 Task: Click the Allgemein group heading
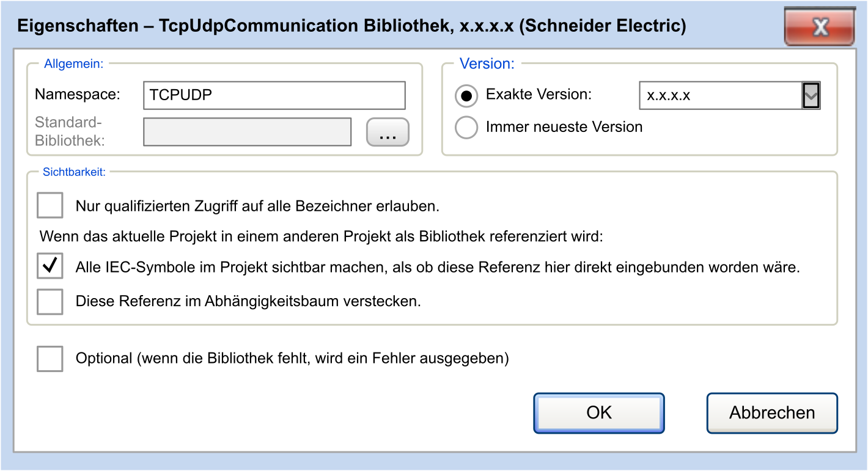point(73,64)
